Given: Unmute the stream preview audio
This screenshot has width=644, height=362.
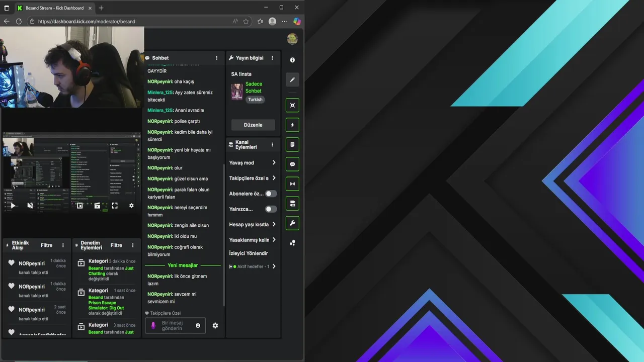Looking at the screenshot, I should click(30, 206).
